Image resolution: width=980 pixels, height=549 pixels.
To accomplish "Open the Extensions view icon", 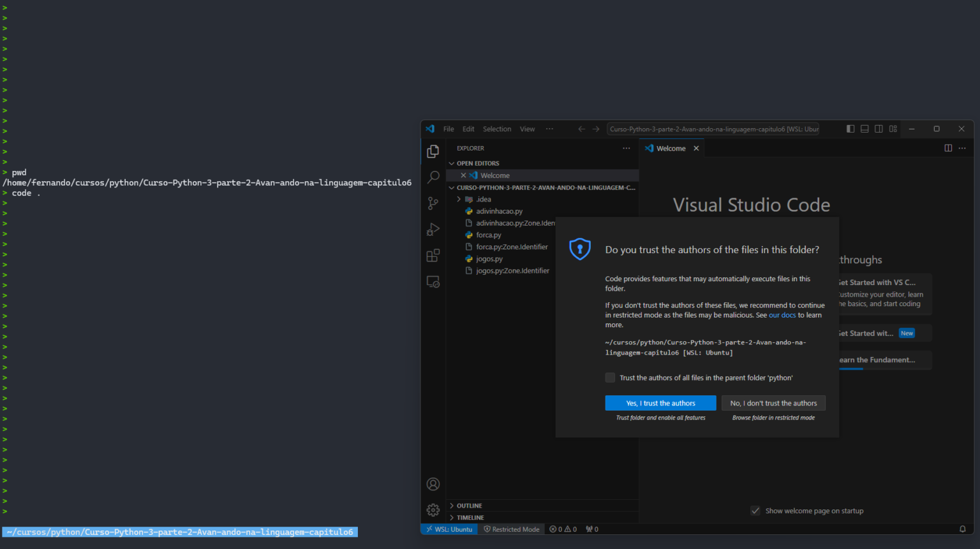I will pos(433,255).
